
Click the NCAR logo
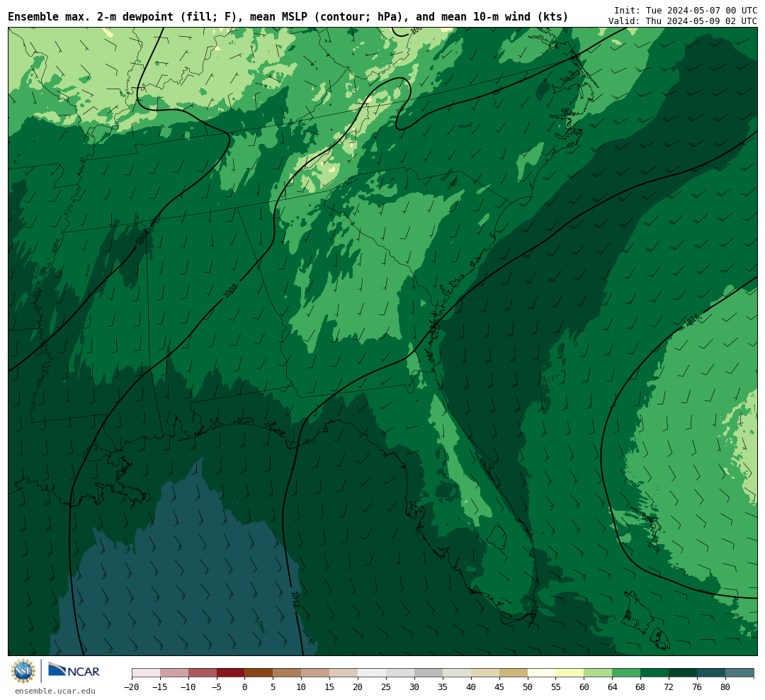[x=74, y=671]
